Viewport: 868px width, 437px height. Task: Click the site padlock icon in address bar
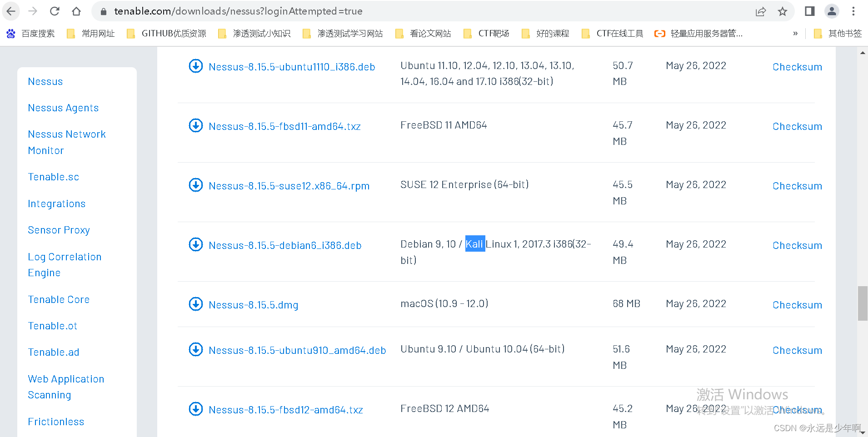(x=104, y=11)
